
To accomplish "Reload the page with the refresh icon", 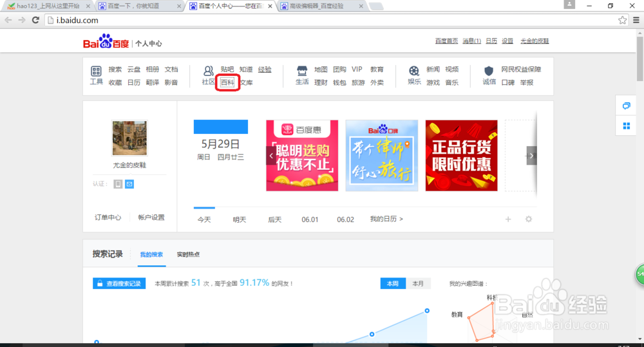I will (35, 20).
